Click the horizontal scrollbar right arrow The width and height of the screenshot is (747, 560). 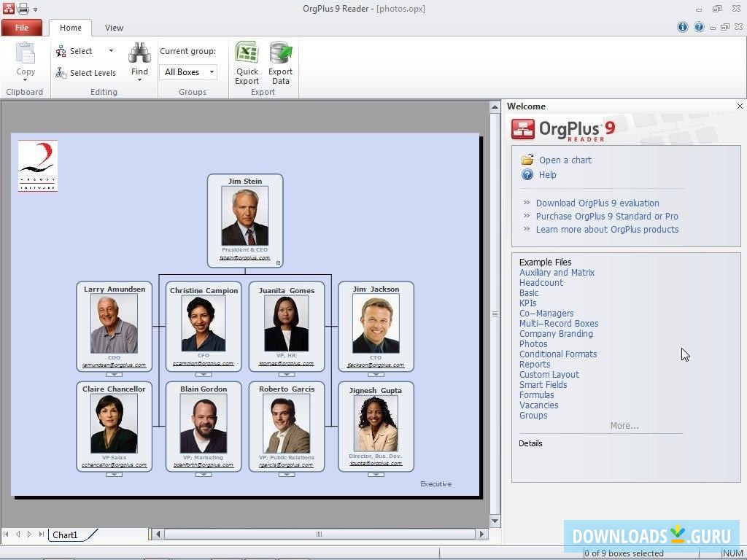point(481,534)
